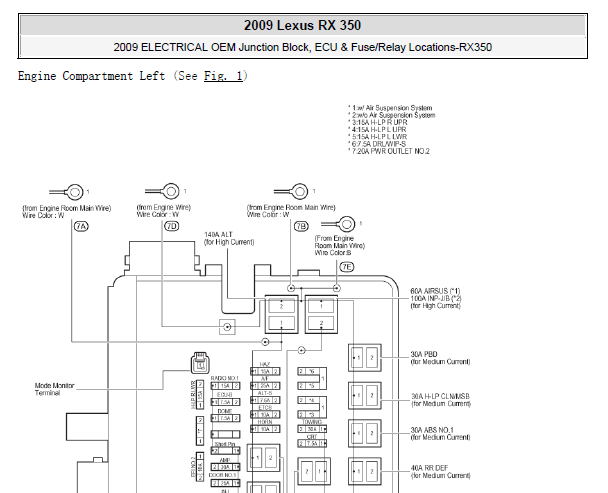This screenshot has height=493, width=608.
Task: Click the ring terminal icon above 7B
Action: pyautogui.click(x=291, y=191)
